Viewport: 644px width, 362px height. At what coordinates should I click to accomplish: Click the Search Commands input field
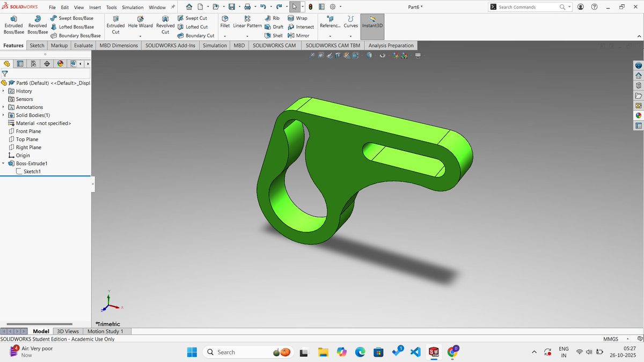(x=528, y=7)
